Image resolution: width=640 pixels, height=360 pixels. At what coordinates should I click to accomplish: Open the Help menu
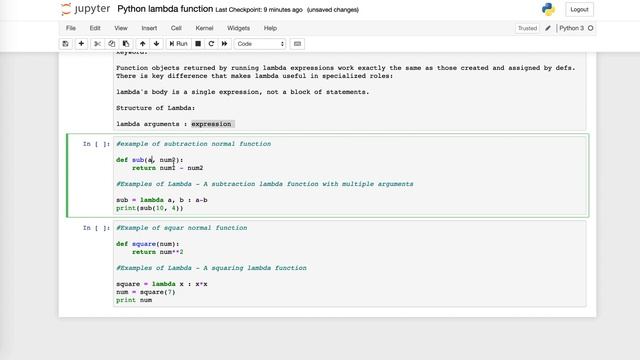(x=270, y=28)
